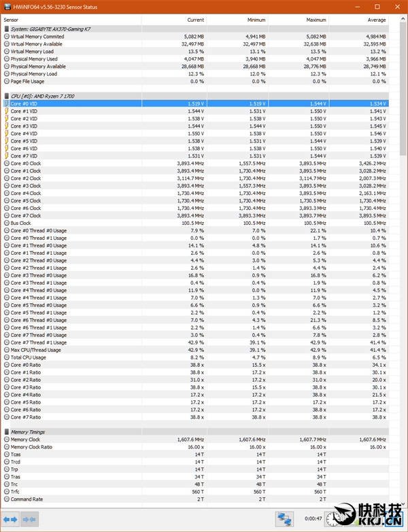Select the Core #5 VID sensor row
This screenshot has height=532, width=408.
click(x=195, y=141)
